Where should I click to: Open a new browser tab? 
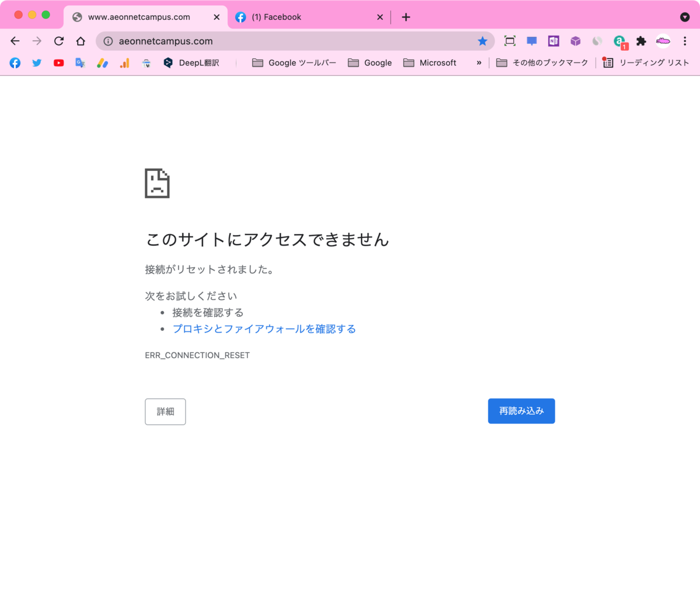click(405, 17)
